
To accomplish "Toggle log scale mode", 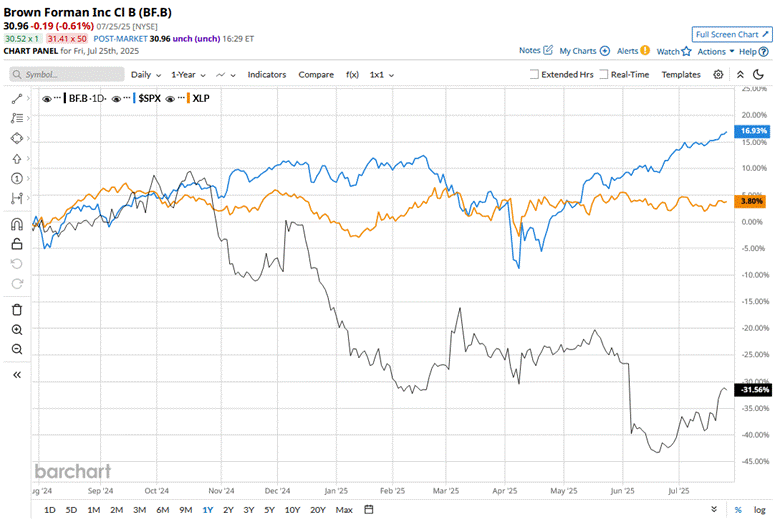I will (x=759, y=510).
